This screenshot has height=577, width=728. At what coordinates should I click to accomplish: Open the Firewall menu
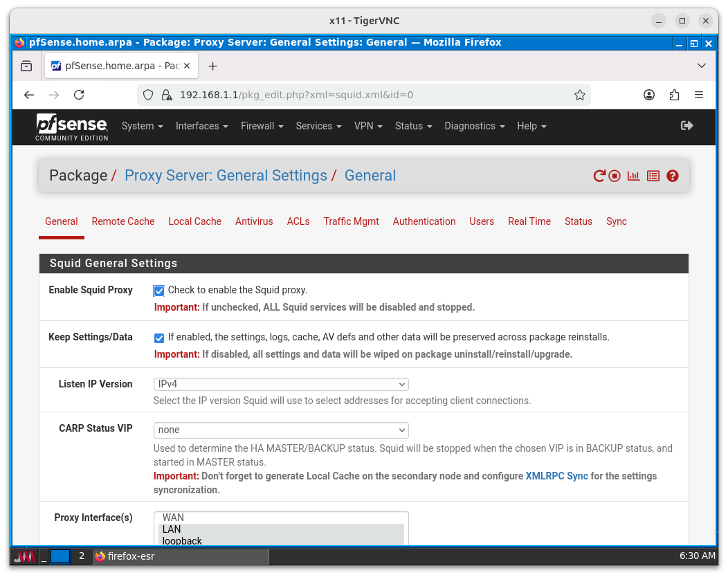click(262, 126)
